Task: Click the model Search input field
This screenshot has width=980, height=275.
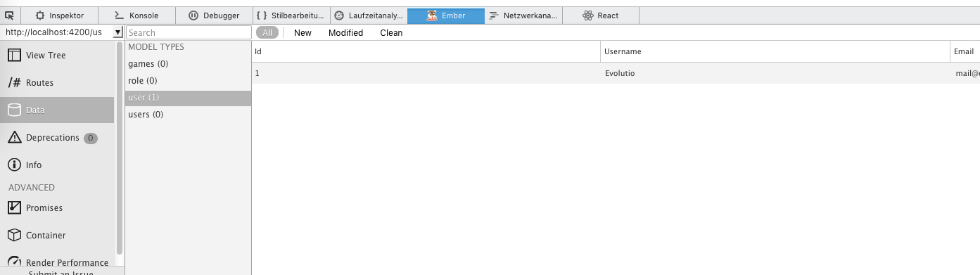Action: tap(189, 32)
